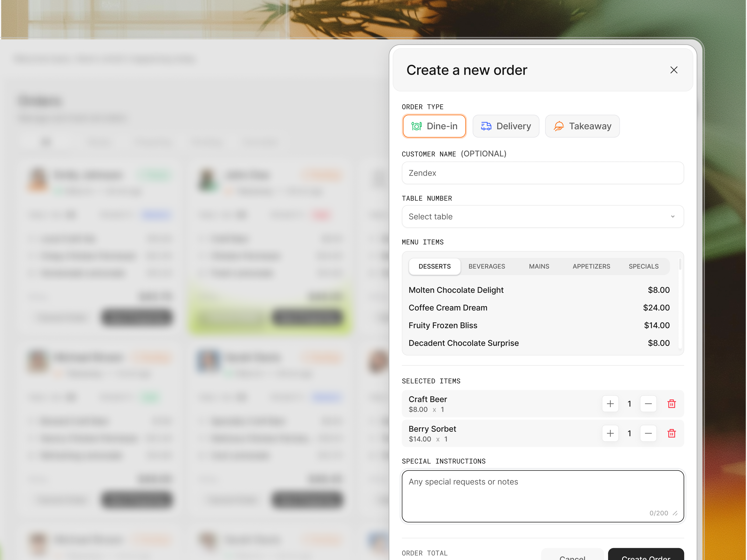
Task: Increase Craft Beer quantity with plus icon
Action: coord(610,404)
